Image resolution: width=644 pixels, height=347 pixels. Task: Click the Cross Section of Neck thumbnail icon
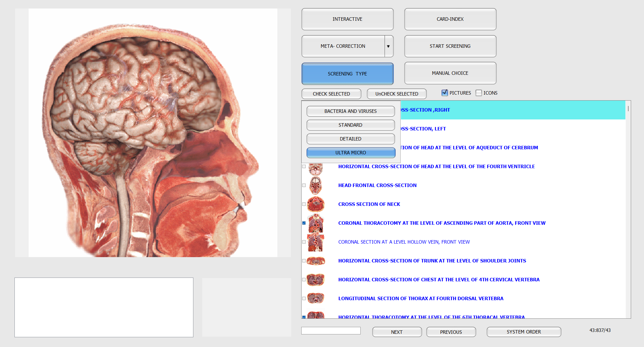click(315, 204)
